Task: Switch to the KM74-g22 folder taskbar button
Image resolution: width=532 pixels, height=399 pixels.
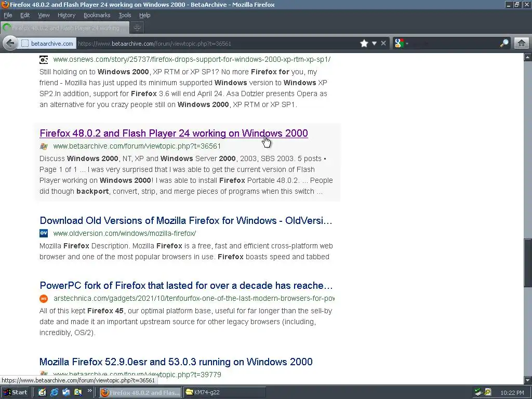Action: pyautogui.click(x=224, y=393)
